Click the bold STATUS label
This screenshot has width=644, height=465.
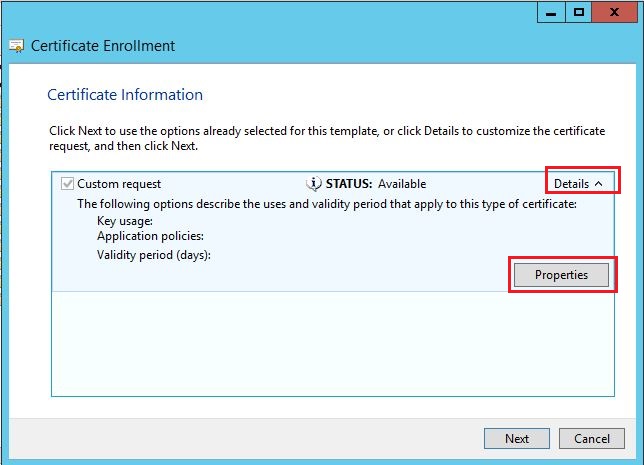pyautogui.click(x=348, y=184)
